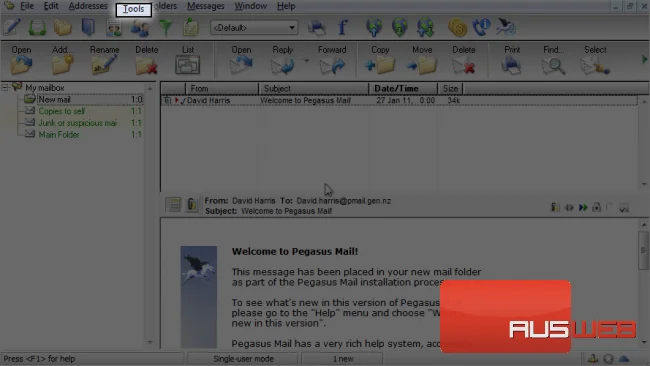Open the address books icon
Image resolution: width=650 pixels, height=366 pixels.
pos(88,28)
